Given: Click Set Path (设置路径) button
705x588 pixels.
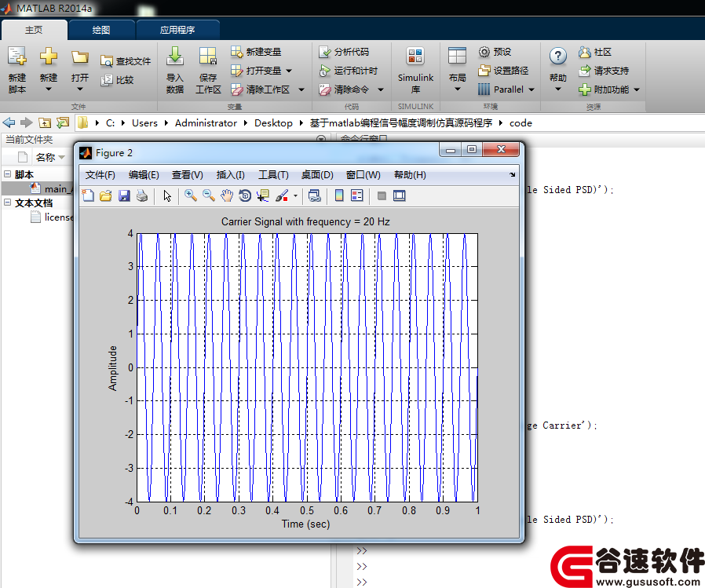Looking at the screenshot, I should pyautogui.click(x=503, y=71).
